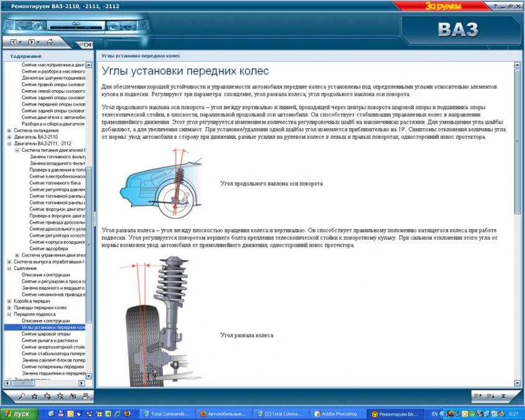Open Описание конструкции under Передняя подвеска

(45, 321)
